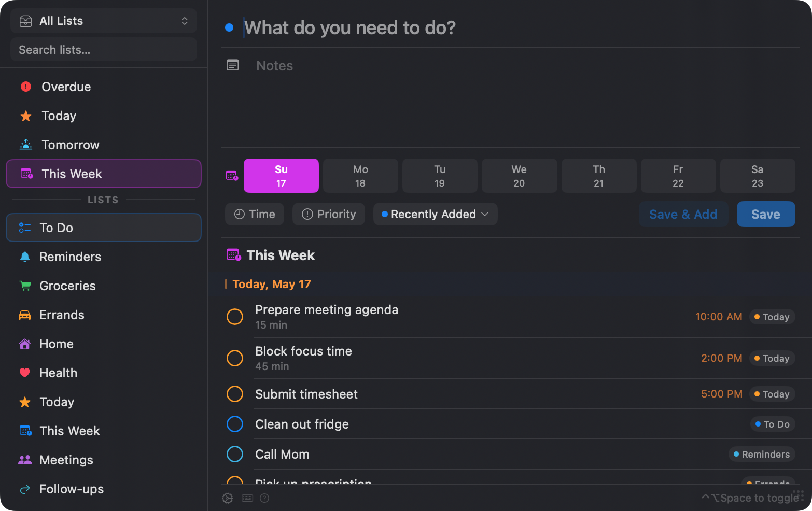Click the 5:00 PM due time

722,394
